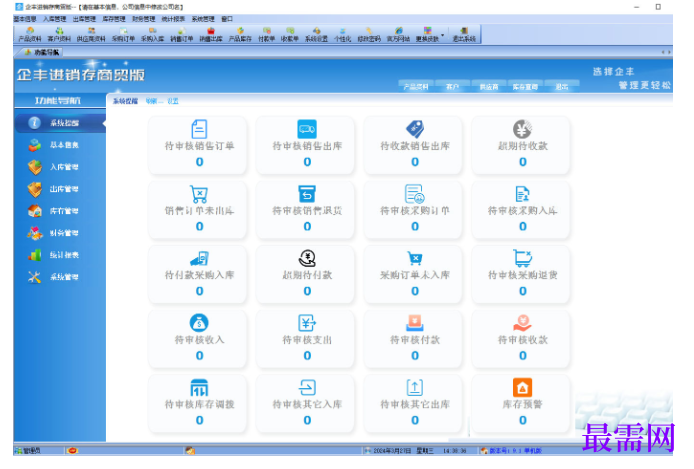The height and width of the screenshot is (469, 694).
Task: Open 销售订单 toolbar icon
Action: (181, 35)
